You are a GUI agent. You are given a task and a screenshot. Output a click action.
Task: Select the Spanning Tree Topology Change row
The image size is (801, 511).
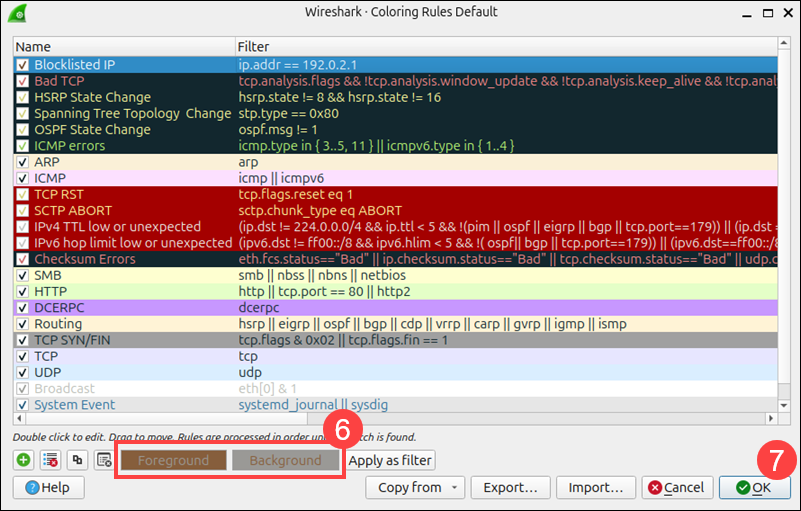[395, 113]
